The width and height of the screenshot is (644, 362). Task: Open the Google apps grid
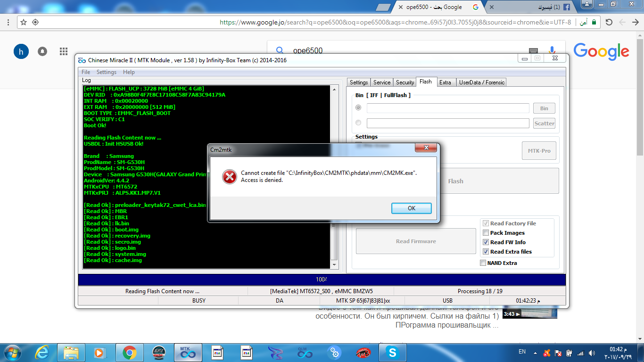click(x=64, y=51)
